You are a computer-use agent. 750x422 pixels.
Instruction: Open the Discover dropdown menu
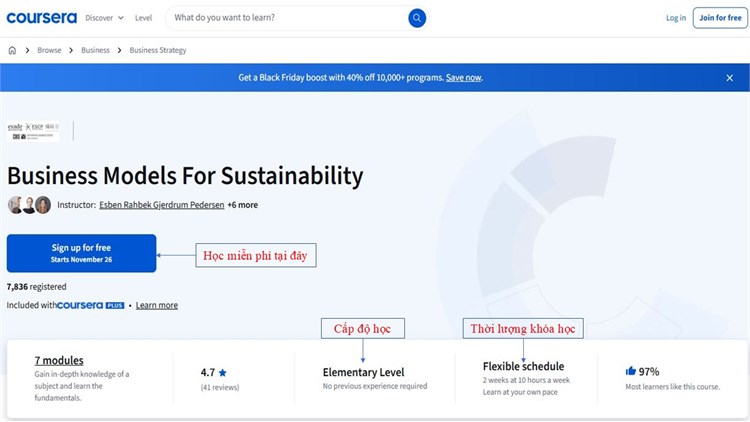(105, 18)
